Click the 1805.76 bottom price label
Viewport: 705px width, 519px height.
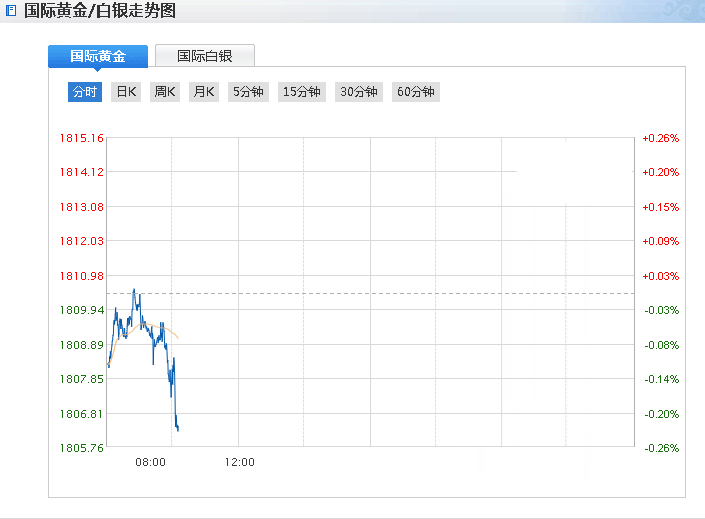click(x=82, y=448)
